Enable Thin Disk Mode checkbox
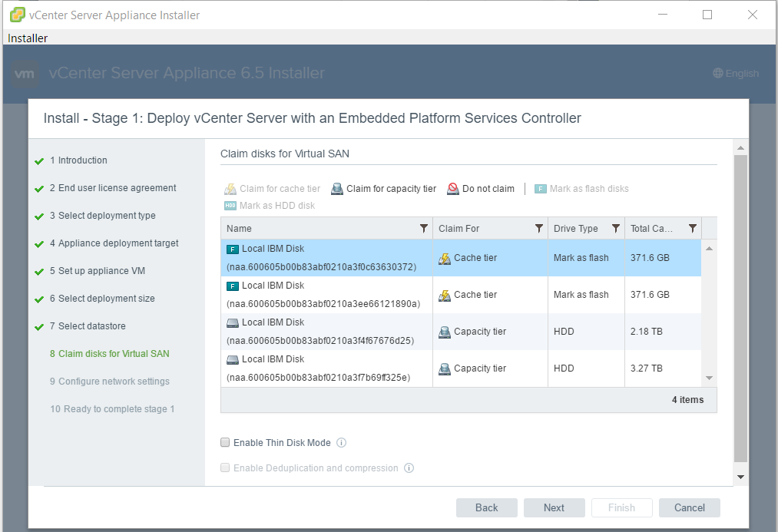The height and width of the screenshot is (532, 778). point(225,442)
